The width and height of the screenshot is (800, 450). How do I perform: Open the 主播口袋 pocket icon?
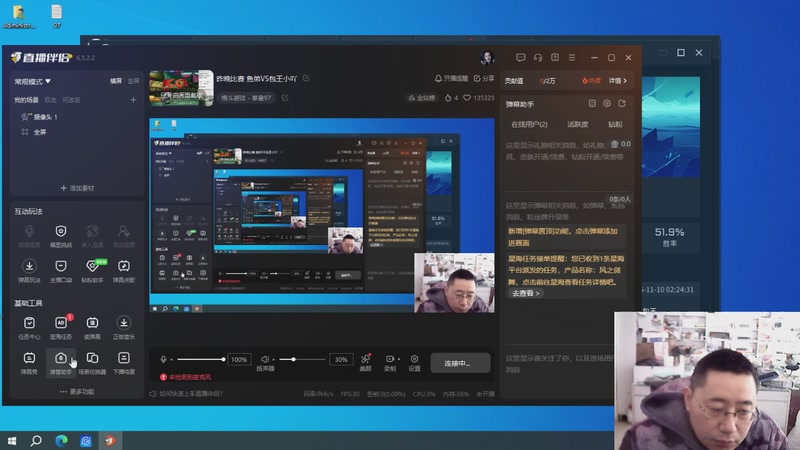[61, 266]
